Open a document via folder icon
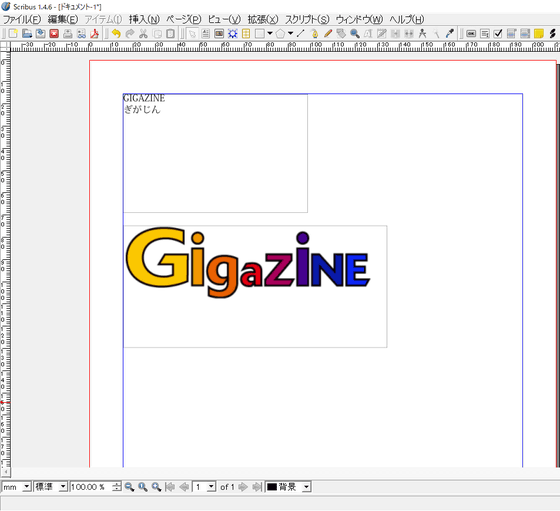The image size is (560, 511). click(27, 34)
